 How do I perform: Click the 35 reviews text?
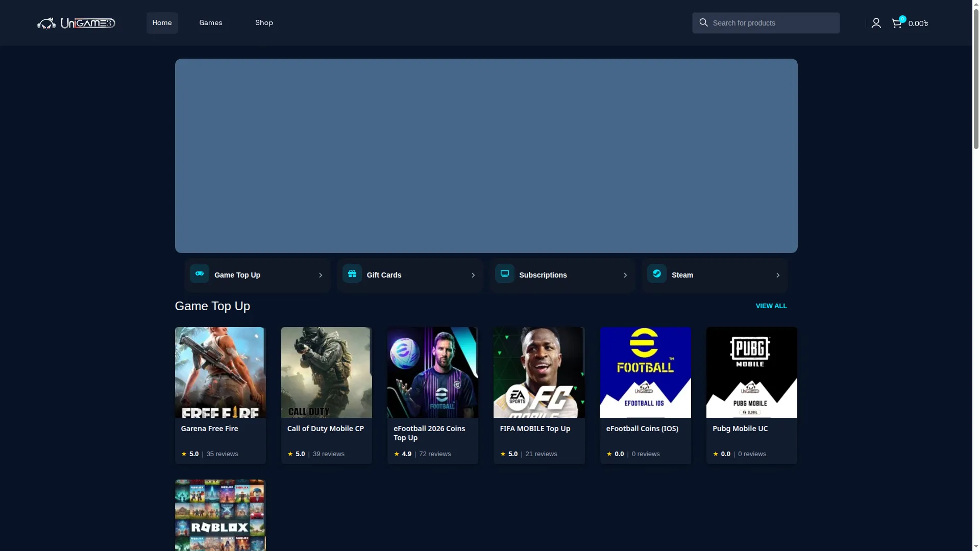click(x=222, y=454)
